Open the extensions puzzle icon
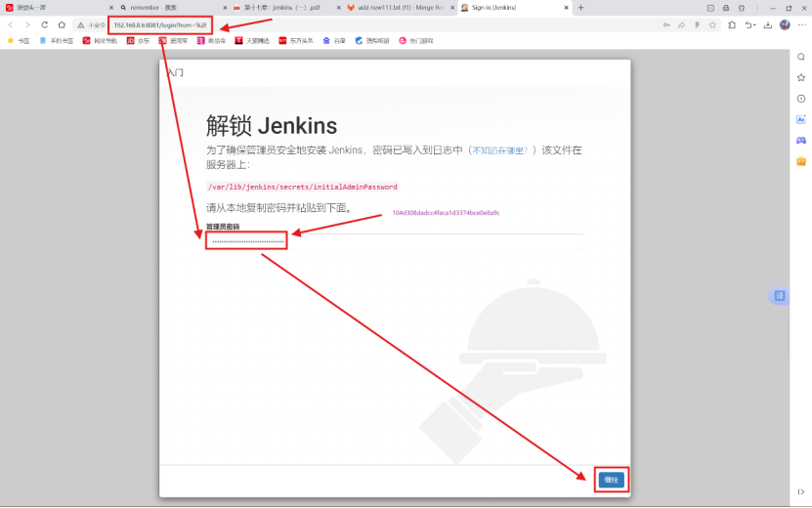The width and height of the screenshot is (812, 508). (732, 24)
